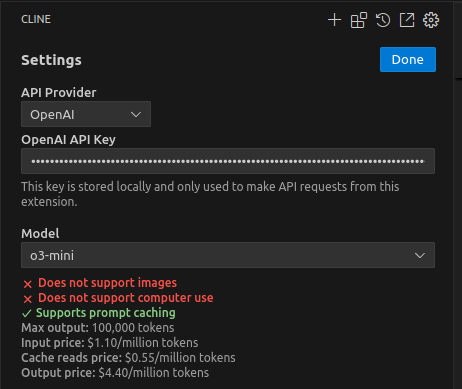Start a new Cline task with plus icon

click(334, 20)
